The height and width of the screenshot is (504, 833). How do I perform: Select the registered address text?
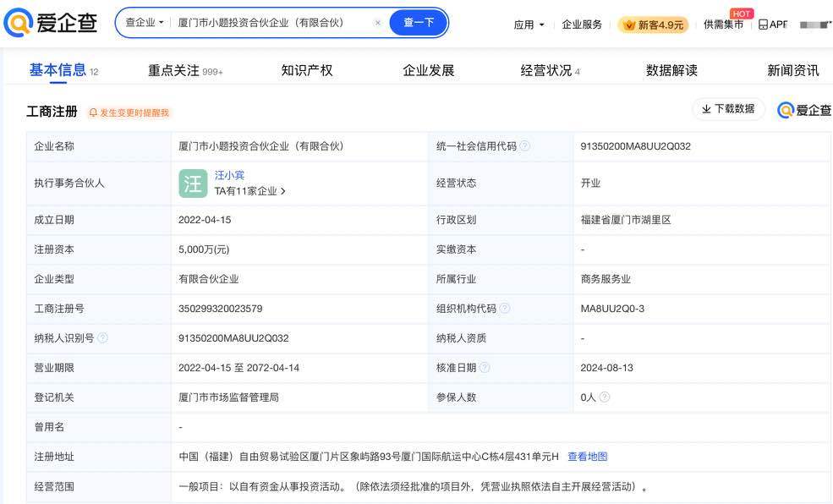(x=369, y=457)
